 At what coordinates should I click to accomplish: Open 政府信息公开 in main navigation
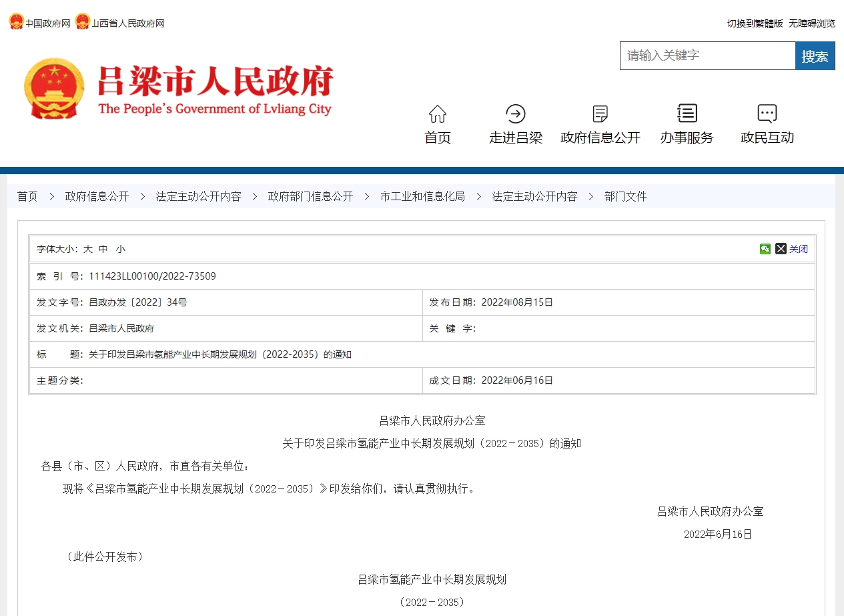pyautogui.click(x=600, y=137)
